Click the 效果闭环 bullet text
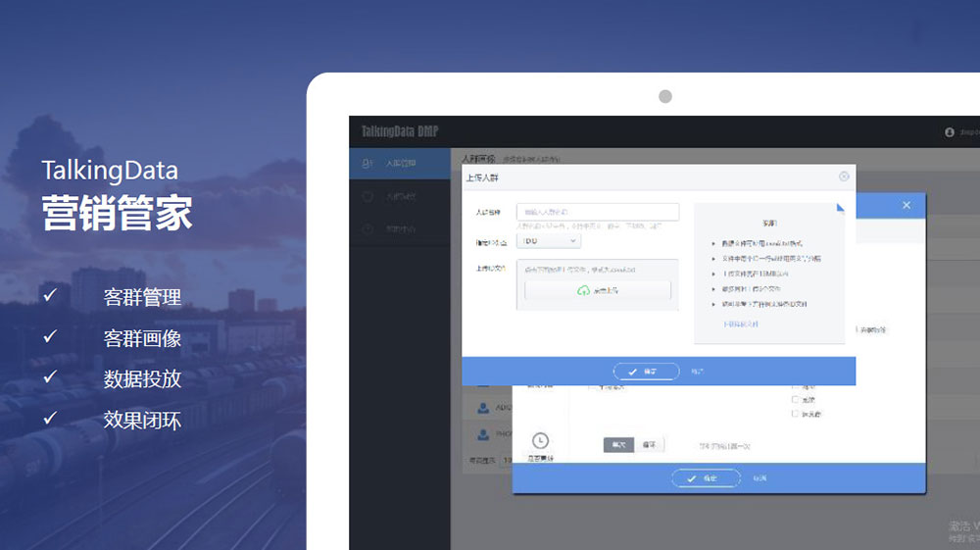This screenshot has height=550, width=980. [x=142, y=420]
